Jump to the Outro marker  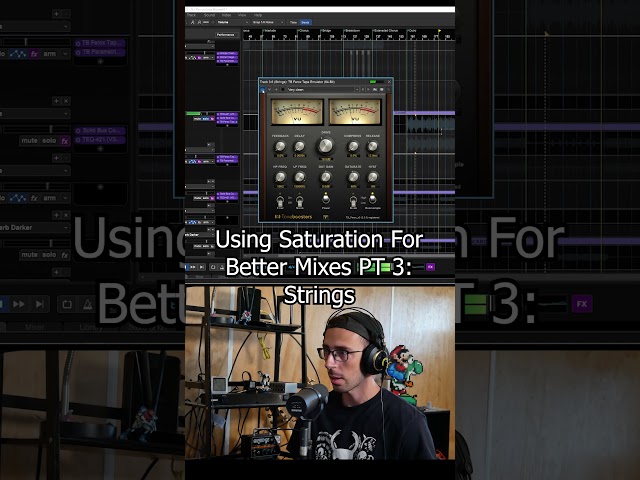point(412,31)
